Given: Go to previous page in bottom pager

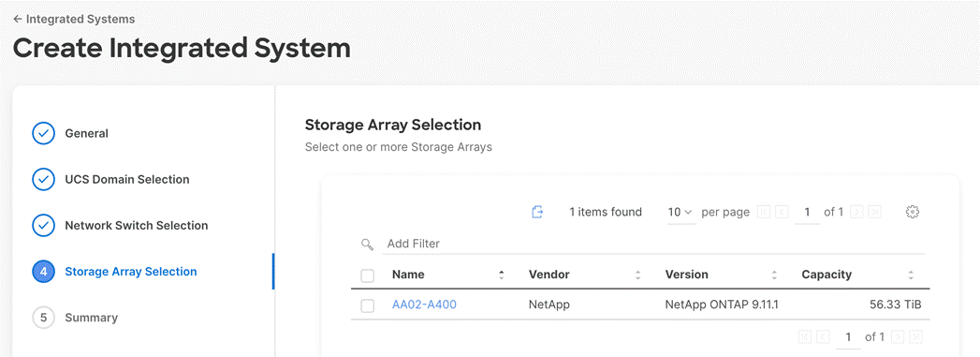Looking at the screenshot, I should pyautogui.click(x=823, y=337).
